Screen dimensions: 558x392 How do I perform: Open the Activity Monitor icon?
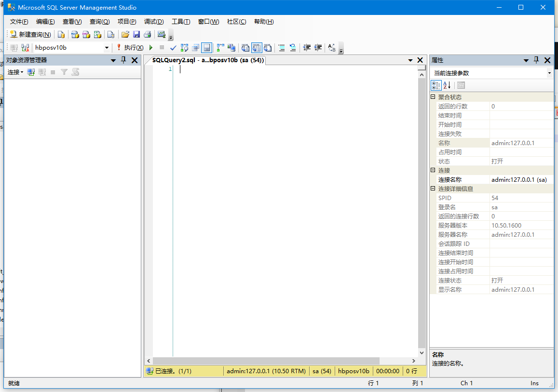click(161, 35)
